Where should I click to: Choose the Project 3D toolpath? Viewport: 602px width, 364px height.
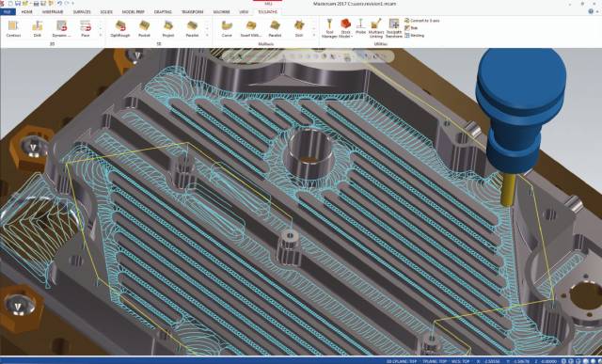168,28
